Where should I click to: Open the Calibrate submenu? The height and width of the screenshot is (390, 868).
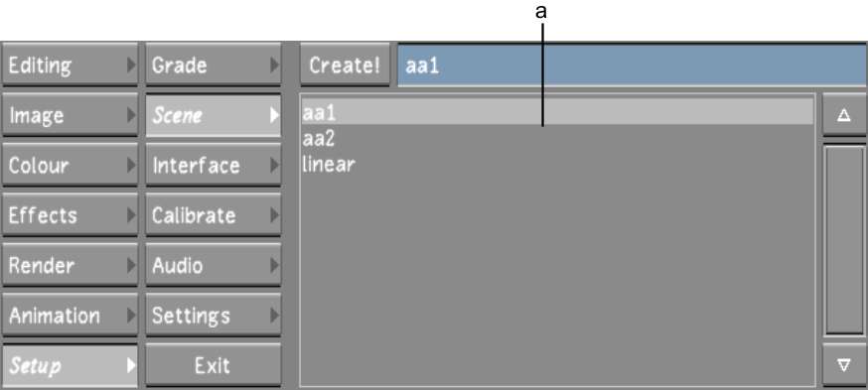point(214,215)
